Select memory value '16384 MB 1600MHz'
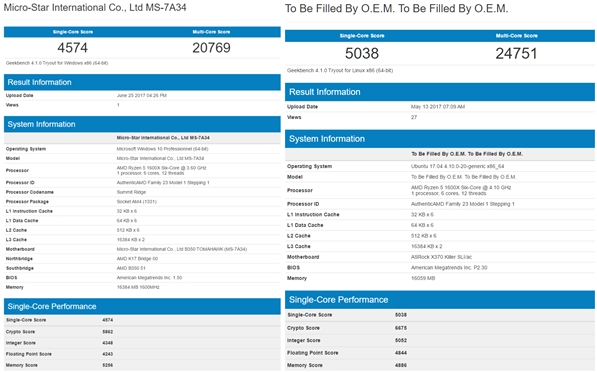Image resolution: width=597 pixels, height=373 pixels. coord(138,287)
